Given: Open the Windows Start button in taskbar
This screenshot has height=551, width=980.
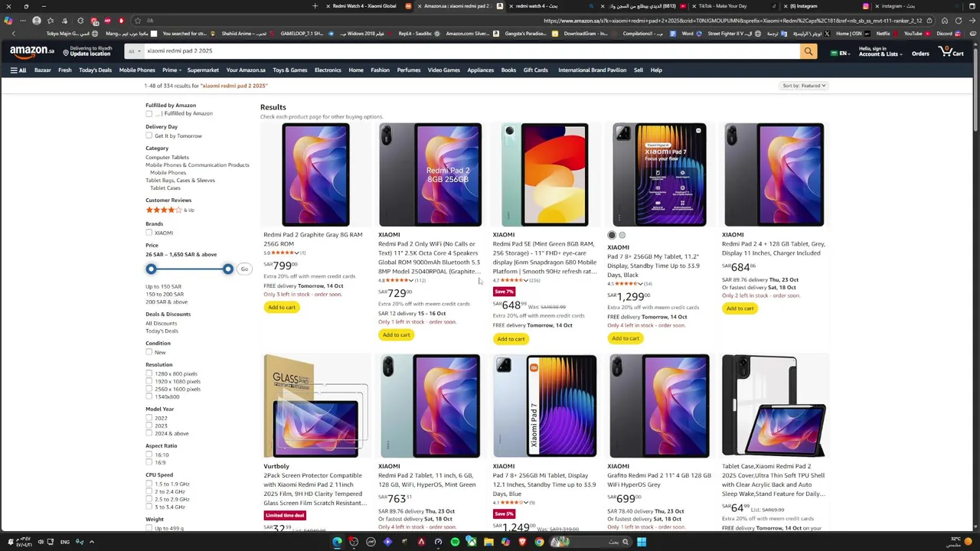Looking at the screenshot, I should [x=642, y=542].
